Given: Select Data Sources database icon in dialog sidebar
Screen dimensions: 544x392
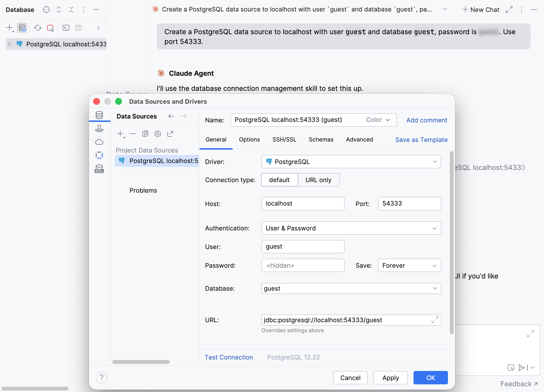Looking at the screenshot, I should (x=99, y=115).
